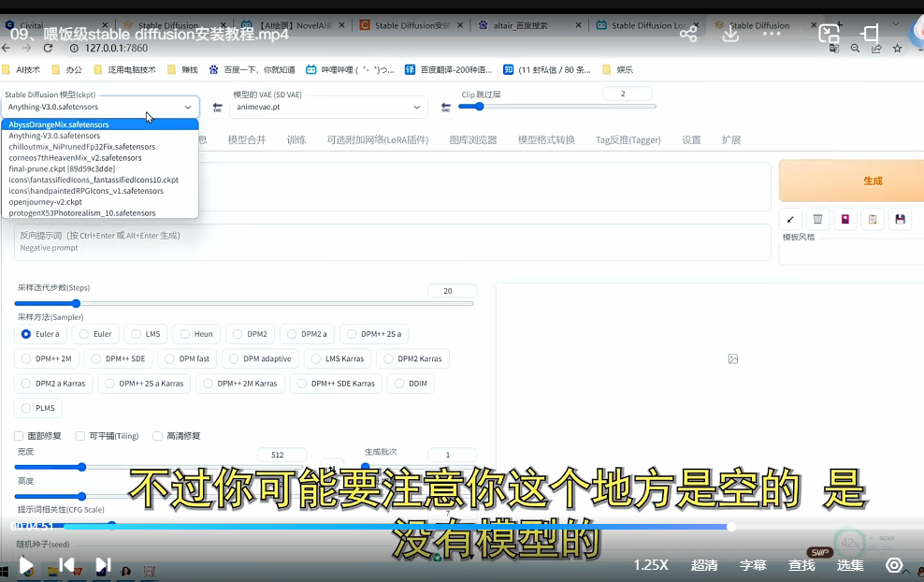
Task: Open the 可选附加网络(LoRA插件) tab
Action: pos(378,139)
